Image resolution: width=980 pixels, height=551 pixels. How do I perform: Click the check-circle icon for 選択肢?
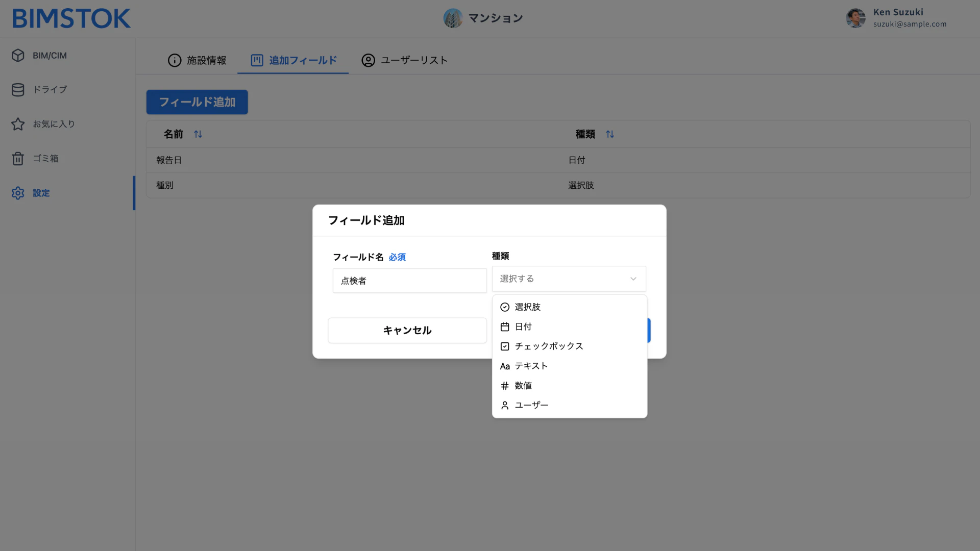pos(505,307)
